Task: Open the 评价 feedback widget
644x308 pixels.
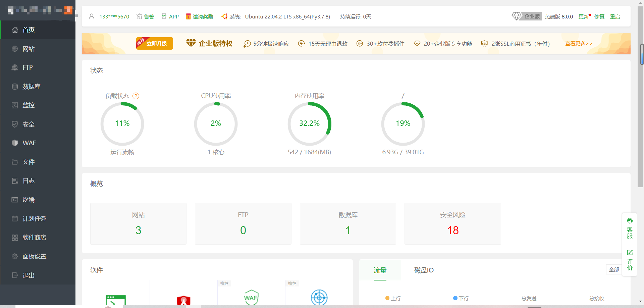Action: [x=630, y=260]
